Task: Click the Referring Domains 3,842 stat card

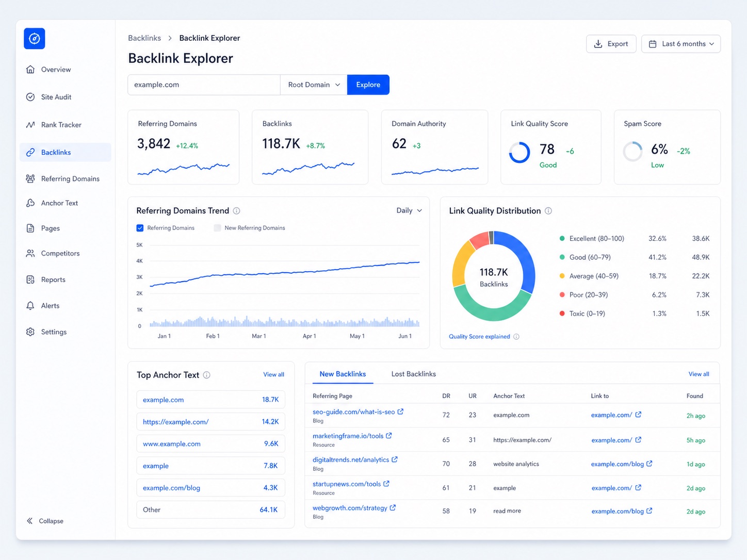Action: (184, 147)
